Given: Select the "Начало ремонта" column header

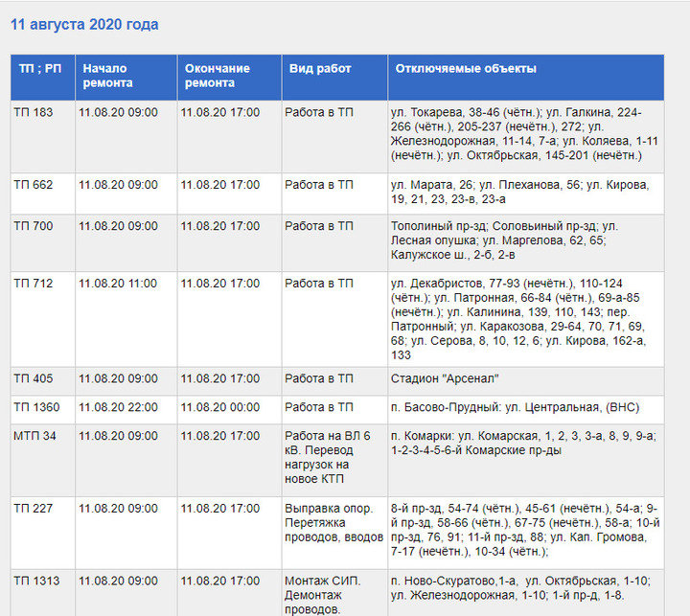Looking at the screenshot, I should point(107,76).
